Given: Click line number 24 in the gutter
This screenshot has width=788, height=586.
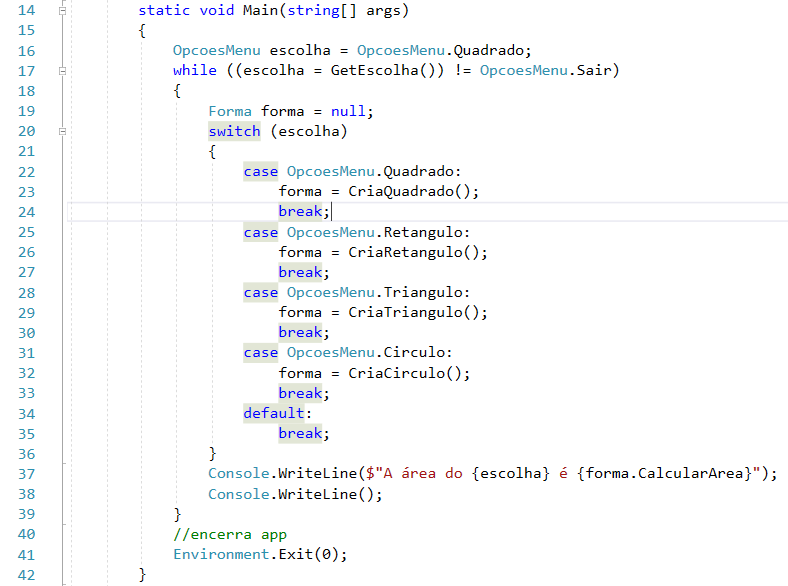Looking at the screenshot, I should 27,212.
